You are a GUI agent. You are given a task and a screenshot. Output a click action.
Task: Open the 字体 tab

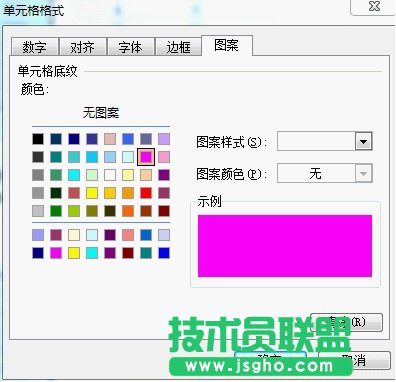click(130, 47)
